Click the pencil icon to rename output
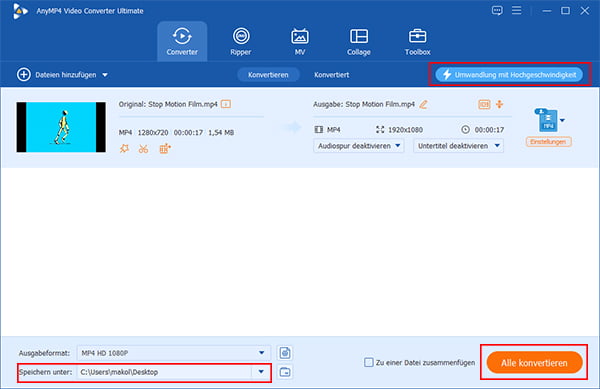 pos(423,104)
